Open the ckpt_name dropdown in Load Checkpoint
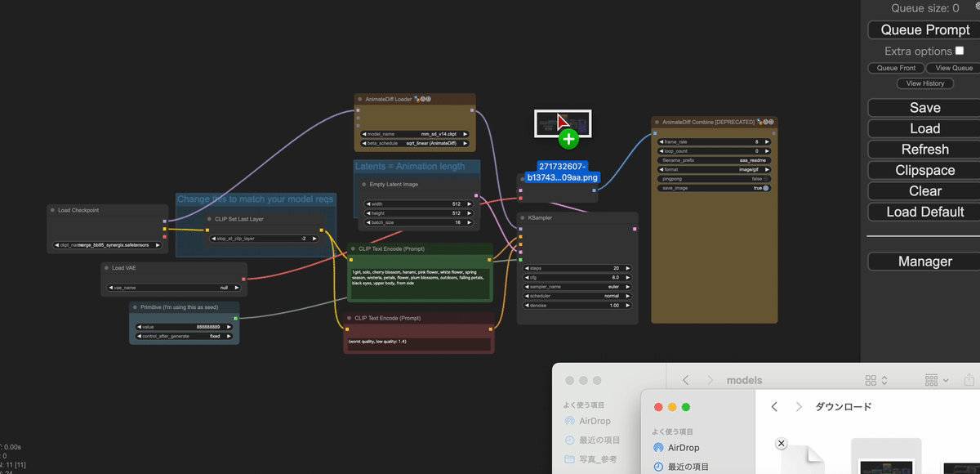Image resolution: width=980 pixels, height=474 pixels. pos(108,244)
